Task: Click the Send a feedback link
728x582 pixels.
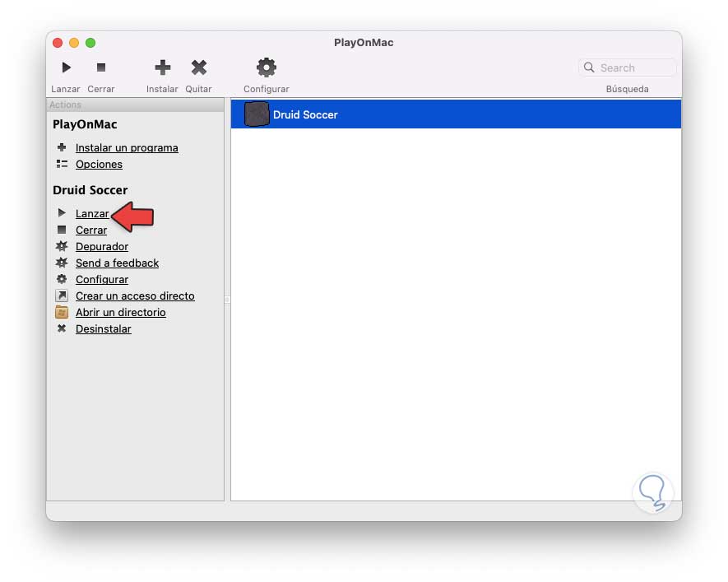Action: 117,263
